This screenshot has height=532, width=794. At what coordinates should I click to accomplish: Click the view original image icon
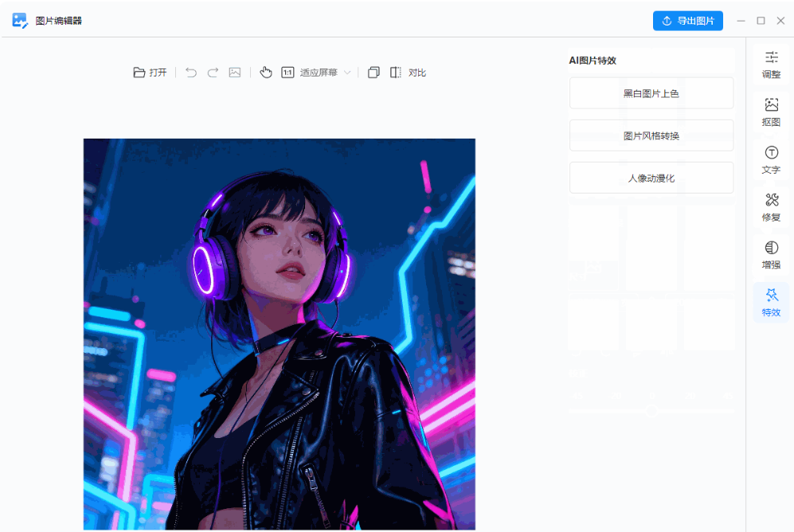pyautogui.click(x=235, y=72)
